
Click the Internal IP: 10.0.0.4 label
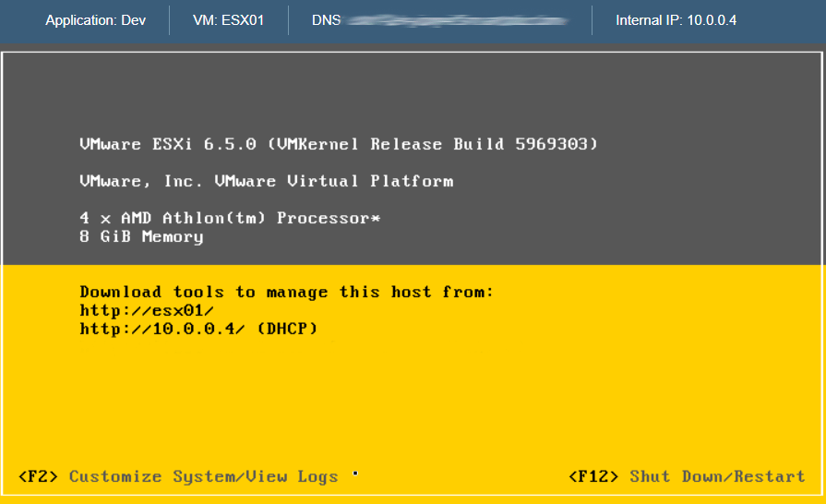676,20
